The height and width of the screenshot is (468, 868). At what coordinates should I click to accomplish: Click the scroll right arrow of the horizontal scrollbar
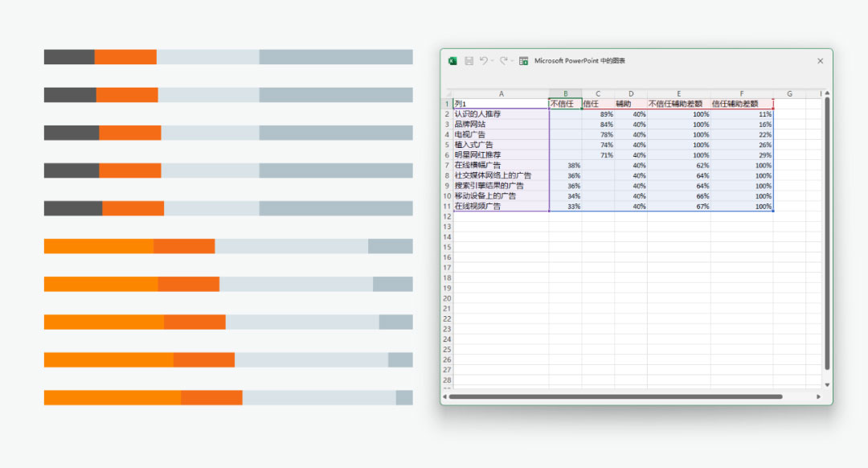819,396
